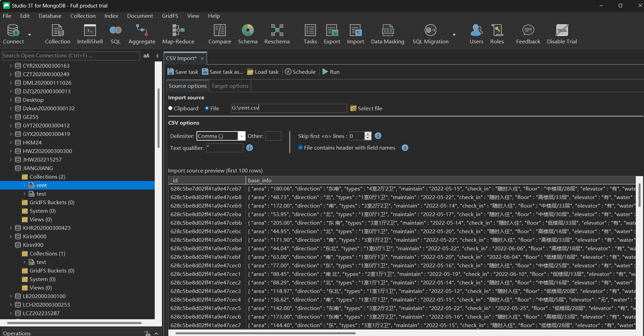Click the Text qualifier field
Viewport: 644px width, 336px height.
click(x=224, y=148)
